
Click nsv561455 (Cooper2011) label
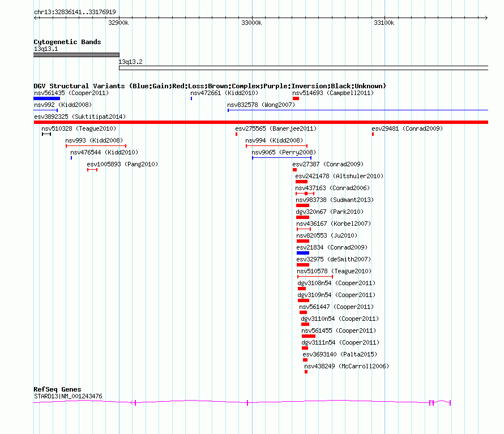(339, 330)
